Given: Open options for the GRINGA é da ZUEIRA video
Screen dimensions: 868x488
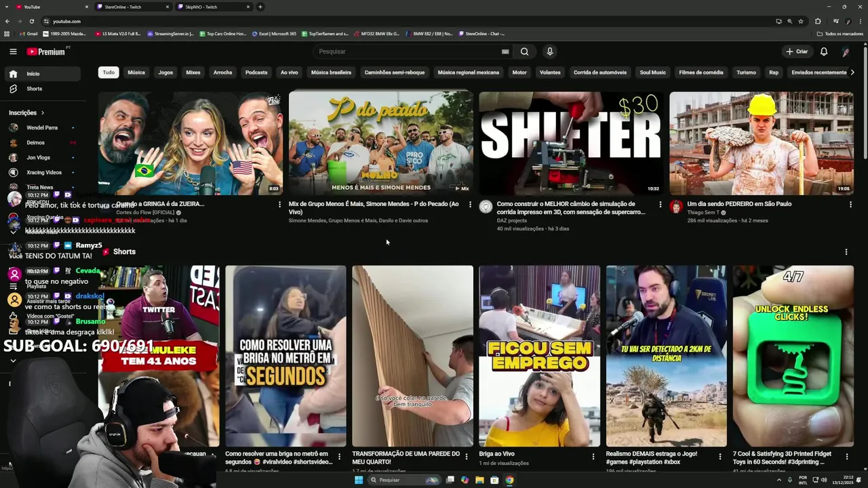Looking at the screenshot, I should 279,204.
